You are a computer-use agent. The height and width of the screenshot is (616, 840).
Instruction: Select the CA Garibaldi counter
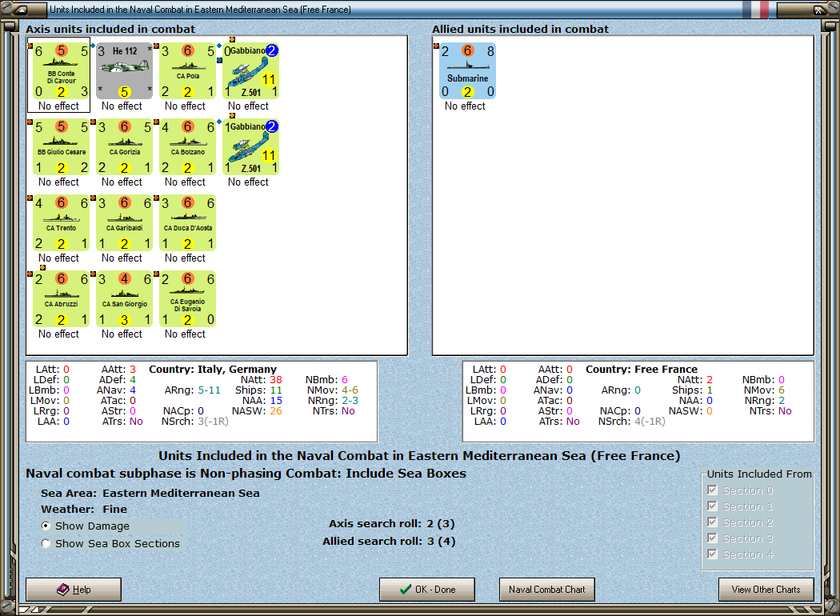(124, 223)
